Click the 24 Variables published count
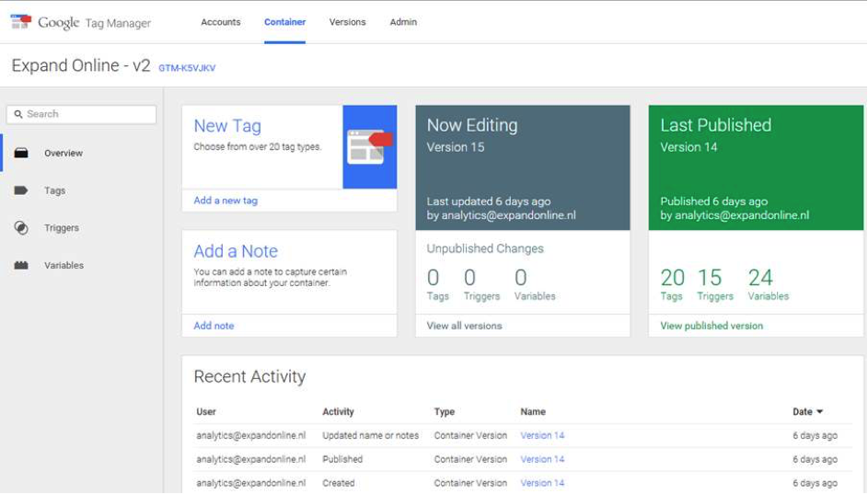The image size is (868, 494). 768,284
